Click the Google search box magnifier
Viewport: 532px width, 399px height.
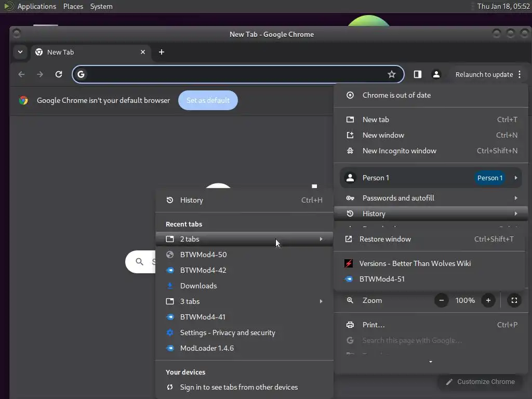[139, 262]
